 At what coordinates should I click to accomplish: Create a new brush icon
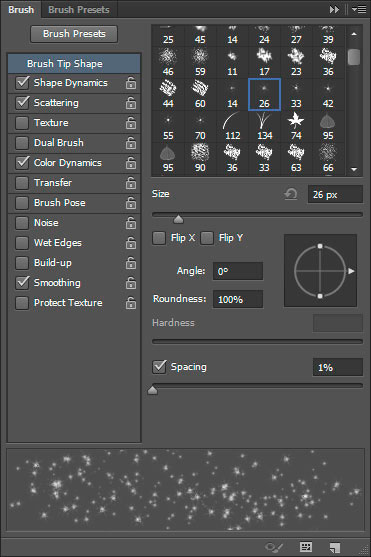click(334, 547)
